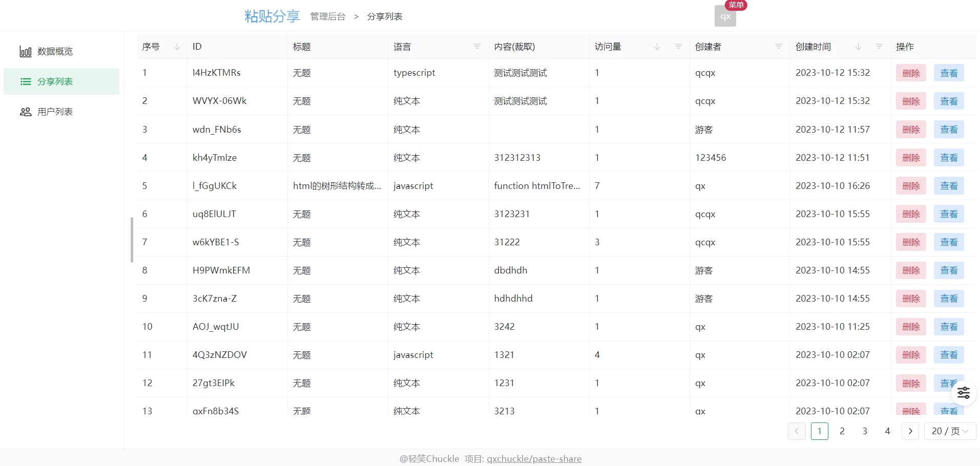Select current page 1 button
980x466 pixels.
tap(820, 431)
